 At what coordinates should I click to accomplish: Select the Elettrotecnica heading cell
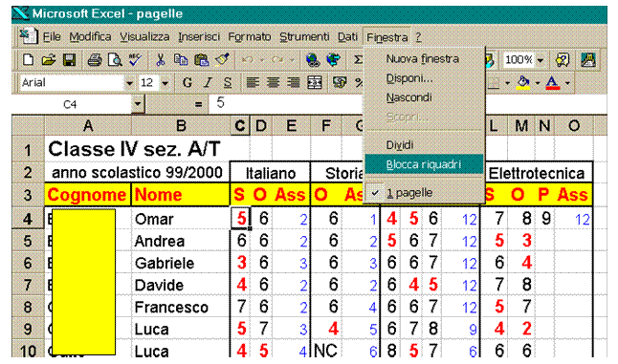[536, 173]
